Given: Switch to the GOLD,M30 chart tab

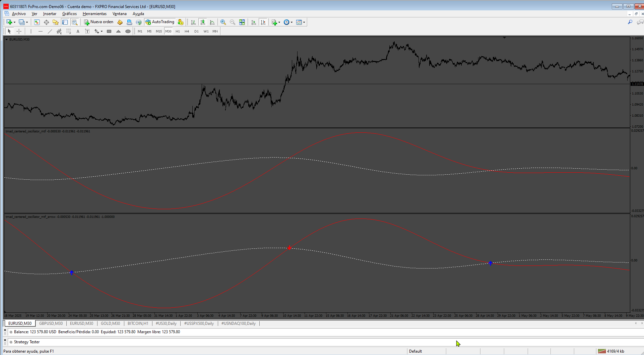Looking at the screenshot, I should click(x=110, y=323).
